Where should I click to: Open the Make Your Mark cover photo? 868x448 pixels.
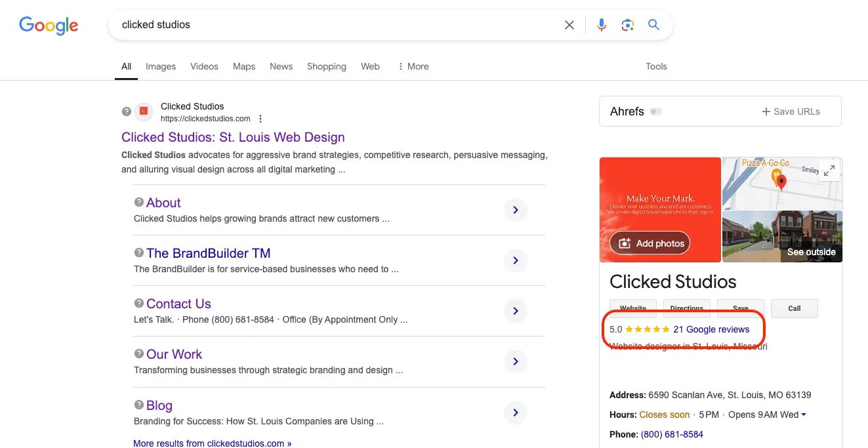pyautogui.click(x=660, y=210)
